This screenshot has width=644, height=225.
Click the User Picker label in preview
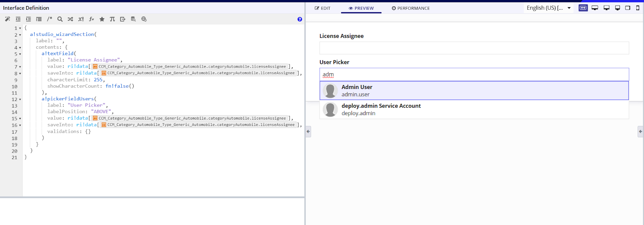coord(334,62)
